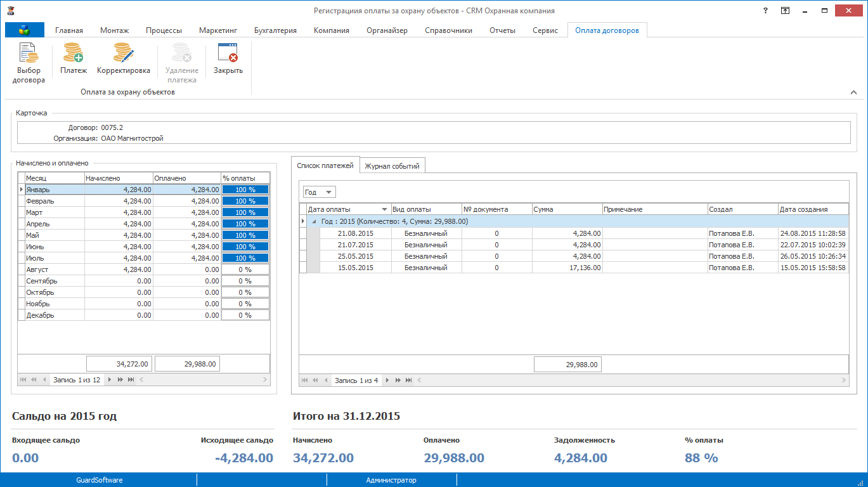Select the Февраль row in the months grid
Viewport: 868px width, 487px height.
(x=144, y=201)
